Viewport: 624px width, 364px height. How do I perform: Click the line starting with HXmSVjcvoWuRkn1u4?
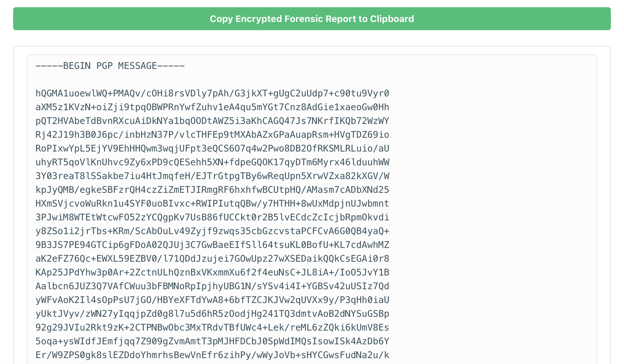point(212,204)
